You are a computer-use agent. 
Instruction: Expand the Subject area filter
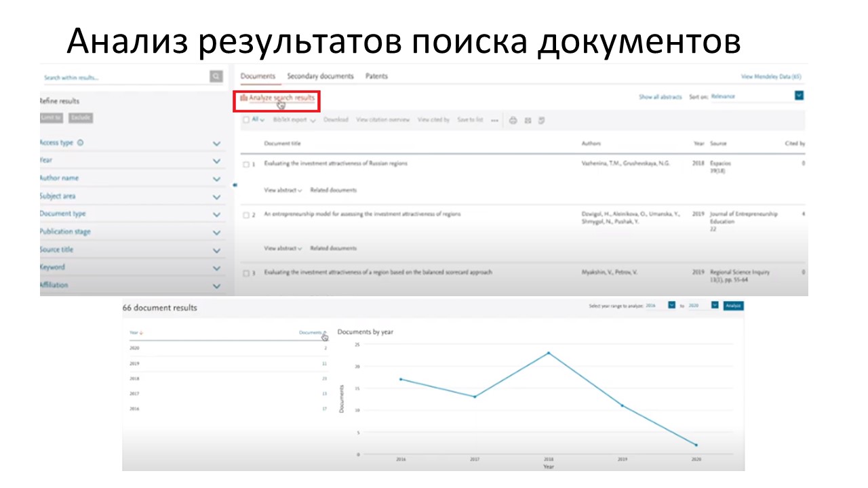[216, 197]
